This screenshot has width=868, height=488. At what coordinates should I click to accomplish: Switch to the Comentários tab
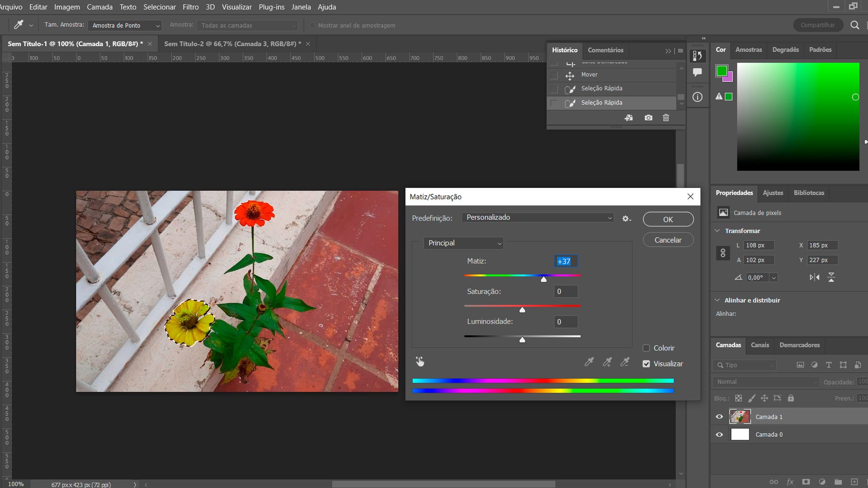pos(605,49)
